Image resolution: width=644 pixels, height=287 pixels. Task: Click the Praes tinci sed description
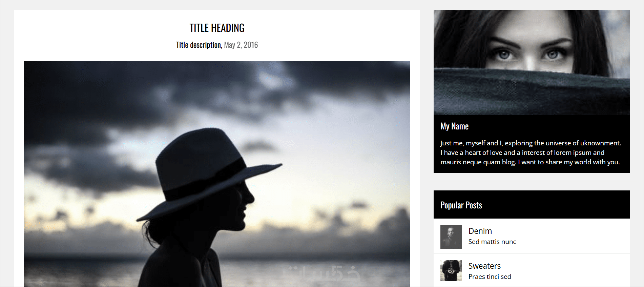(x=490, y=276)
